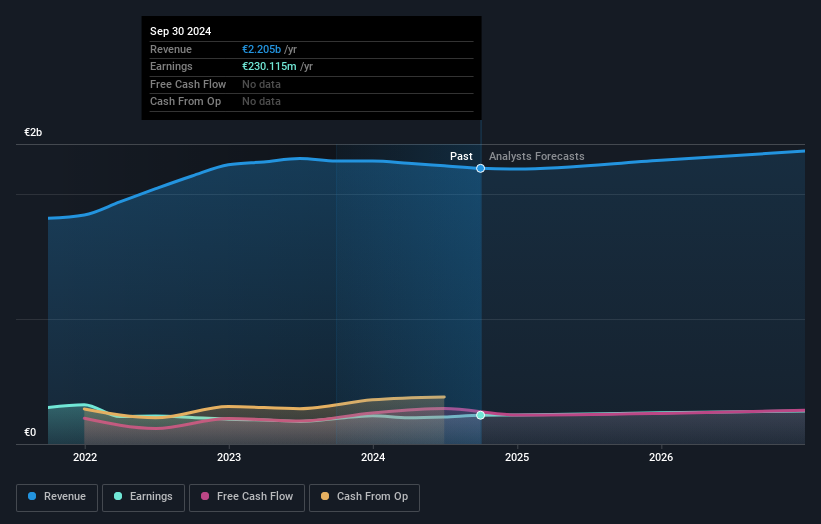This screenshot has height=524, width=821.
Task: Click the €0 y-axis label
Action: pos(30,432)
